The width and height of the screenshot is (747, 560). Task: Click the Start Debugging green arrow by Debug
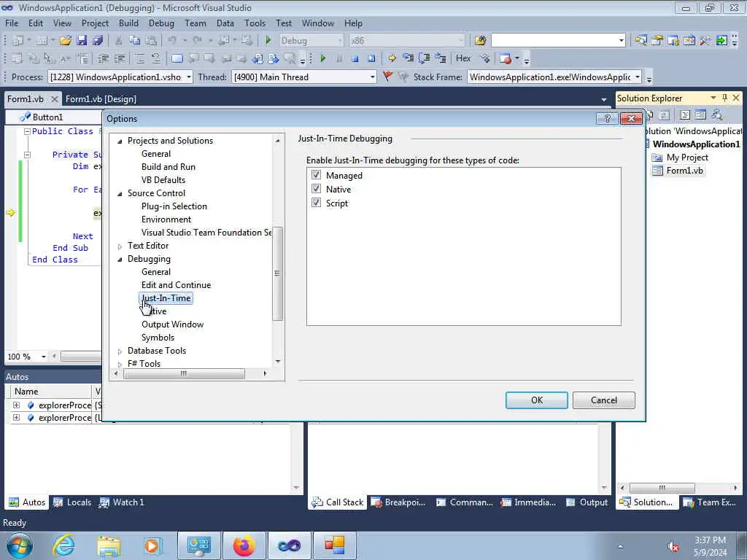[268, 41]
